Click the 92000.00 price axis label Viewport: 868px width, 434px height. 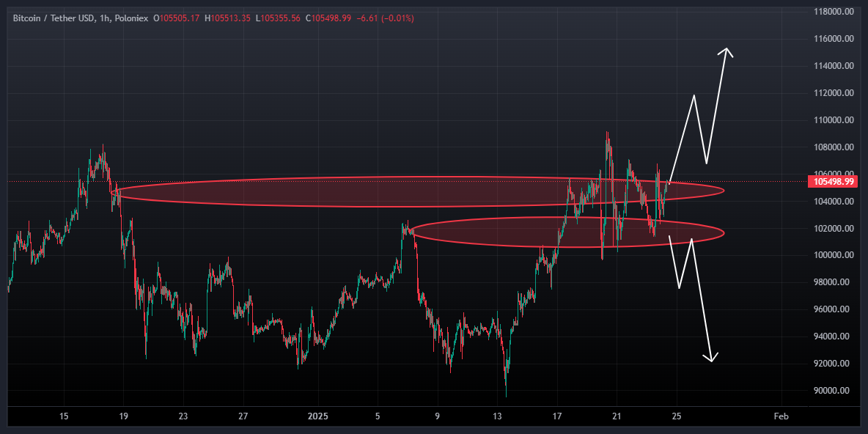click(x=832, y=364)
